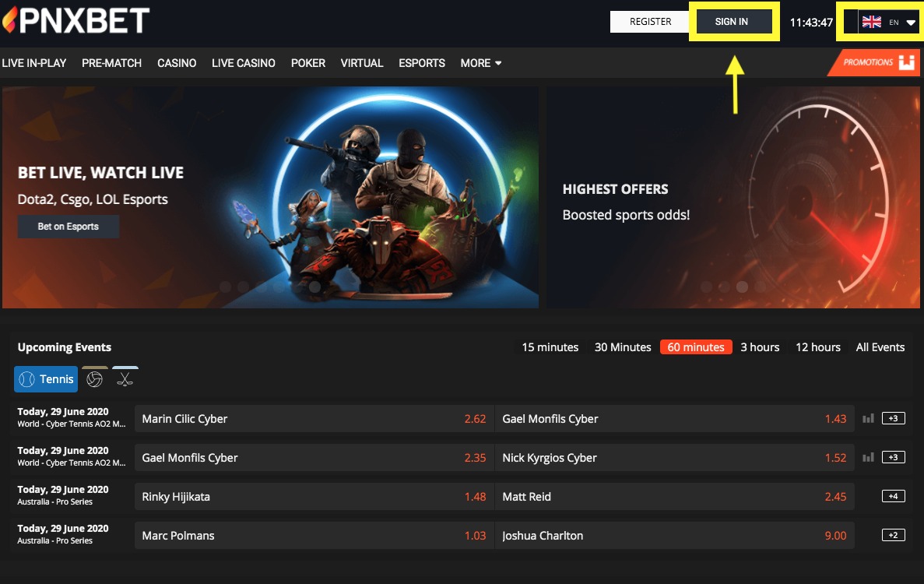Image resolution: width=924 pixels, height=584 pixels.
Task: Expand +2 markets for Marc Polmans match
Action: pyautogui.click(x=894, y=535)
